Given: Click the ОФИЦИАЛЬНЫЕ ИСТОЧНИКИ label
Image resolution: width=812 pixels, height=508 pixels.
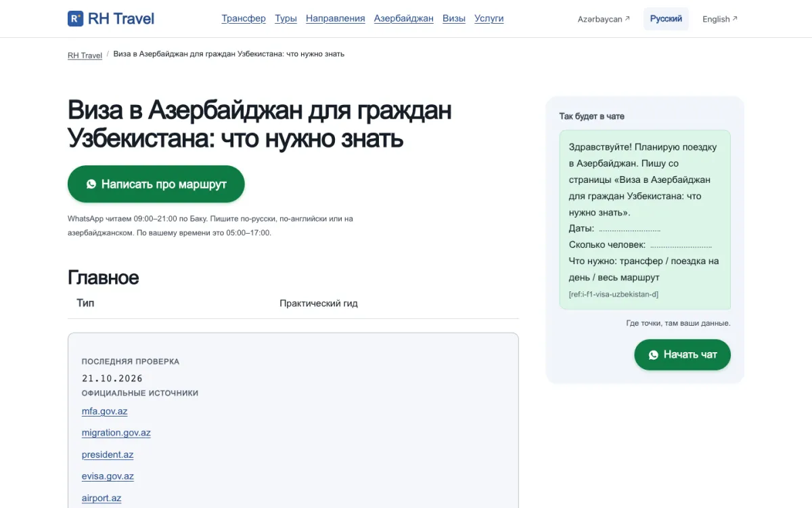Looking at the screenshot, I should (140, 393).
